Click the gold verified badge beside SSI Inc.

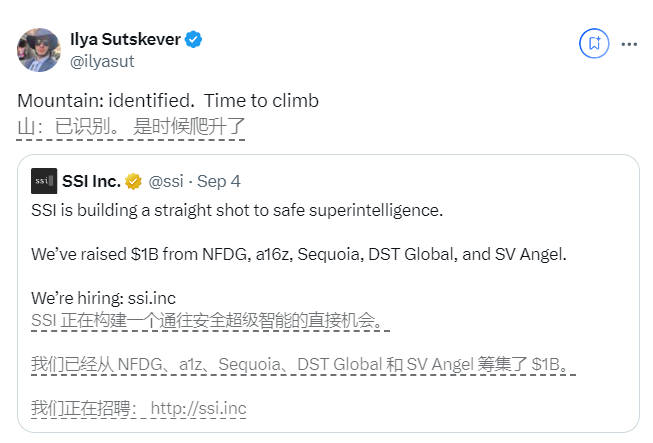pyautogui.click(x=133, y=182)
